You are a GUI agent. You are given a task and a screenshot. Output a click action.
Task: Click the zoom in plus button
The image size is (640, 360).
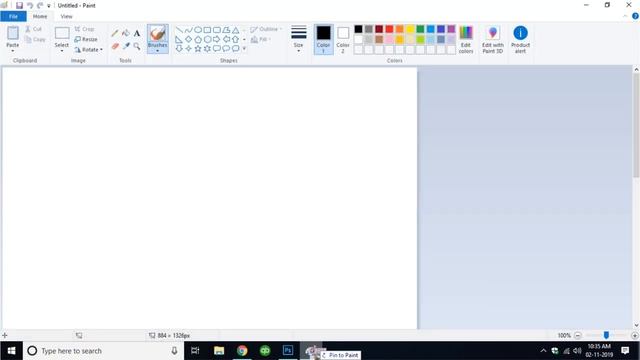click(x=635, y=336)
